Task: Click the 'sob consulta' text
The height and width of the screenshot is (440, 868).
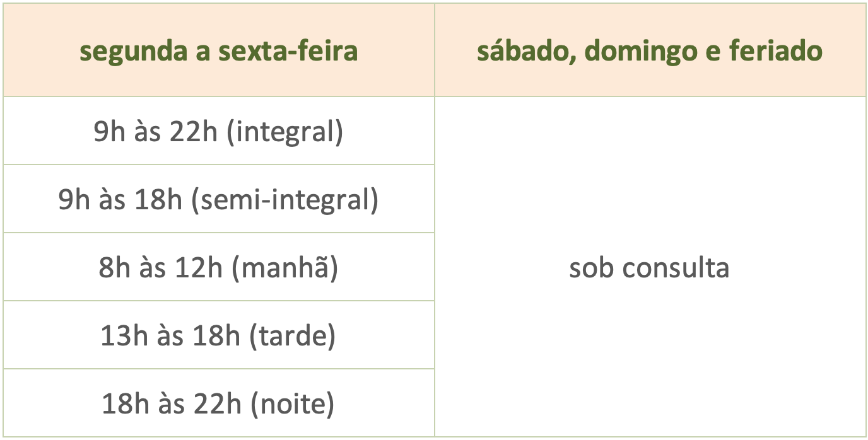Action: (649, 268)
